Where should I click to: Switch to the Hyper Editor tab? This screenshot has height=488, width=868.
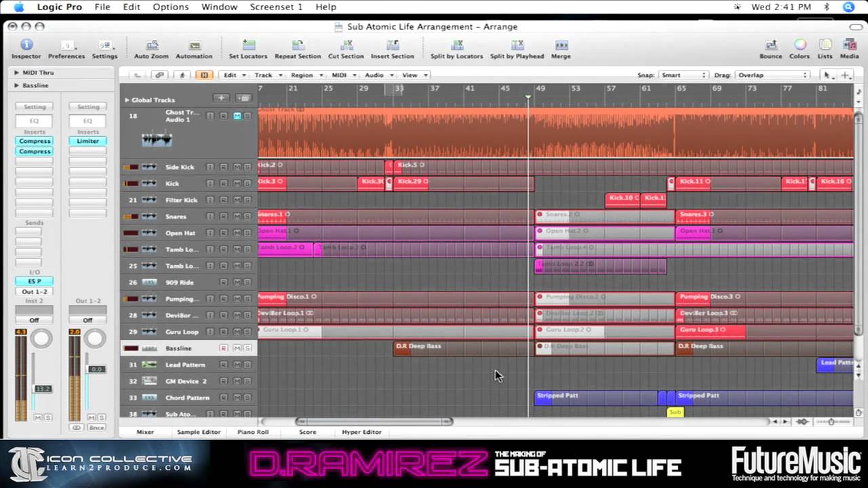[x=361, y=432]
